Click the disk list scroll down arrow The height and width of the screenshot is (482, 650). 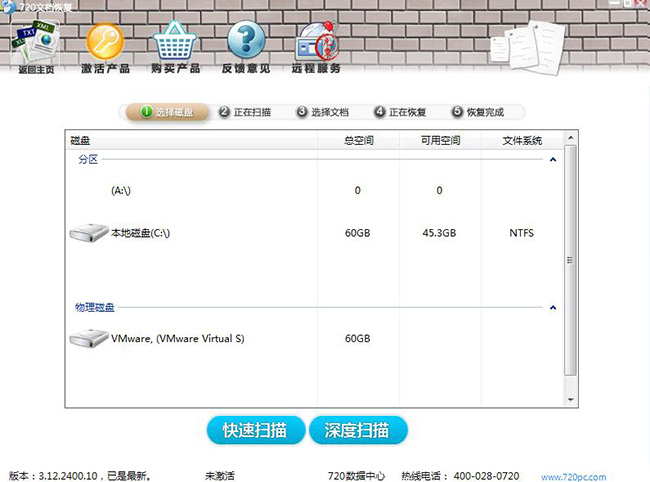pos(570,400)
